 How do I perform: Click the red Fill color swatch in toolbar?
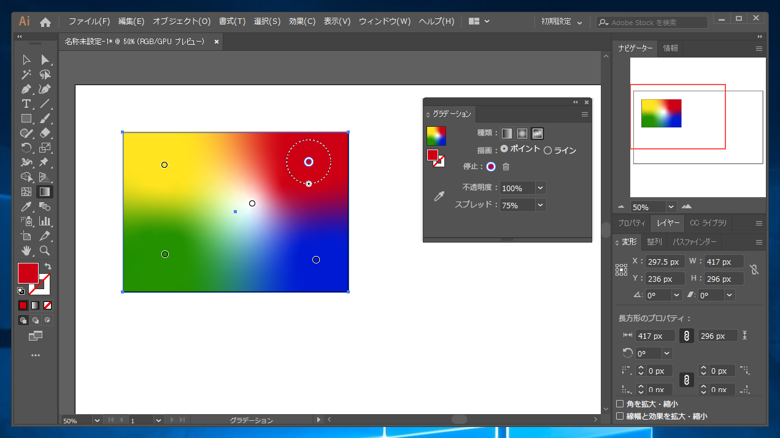(28, 273)
